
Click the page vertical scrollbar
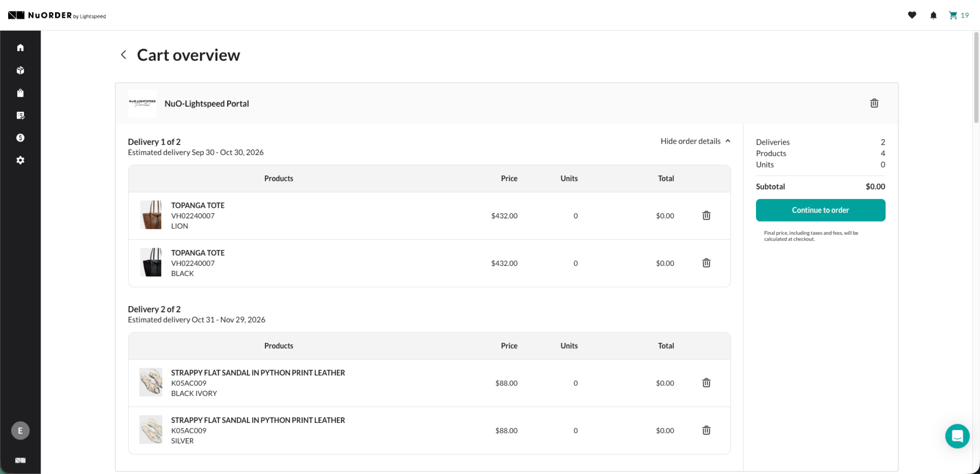click(976, 77)
